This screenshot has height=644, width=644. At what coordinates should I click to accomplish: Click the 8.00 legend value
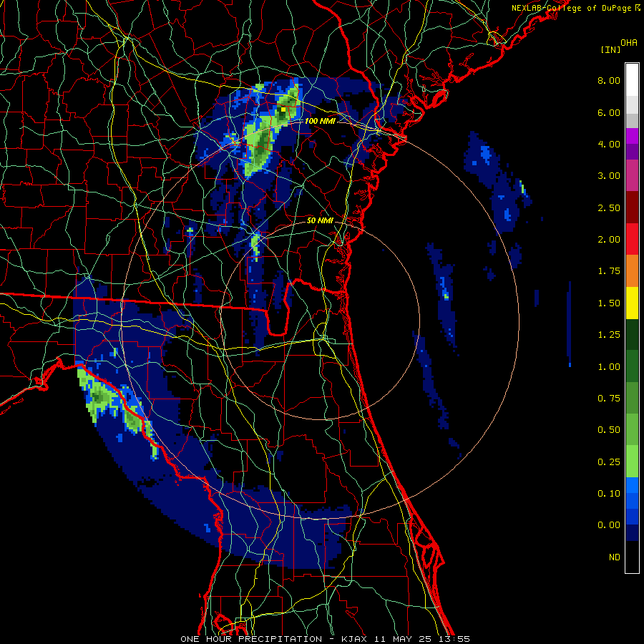click(609, 80)
